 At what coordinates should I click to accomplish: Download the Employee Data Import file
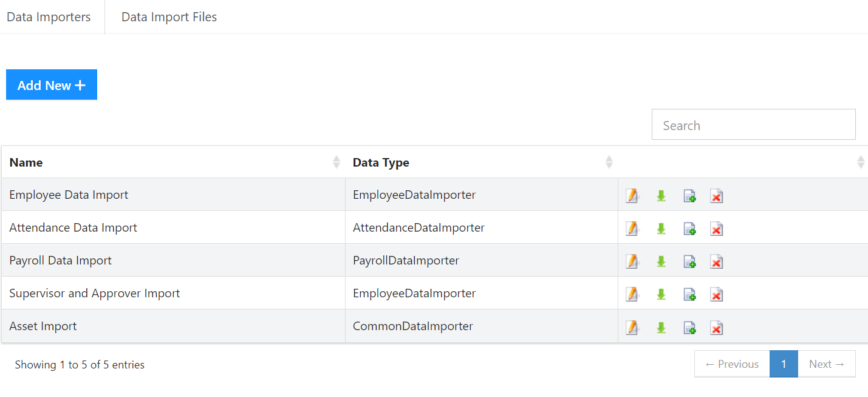[661, 195]
